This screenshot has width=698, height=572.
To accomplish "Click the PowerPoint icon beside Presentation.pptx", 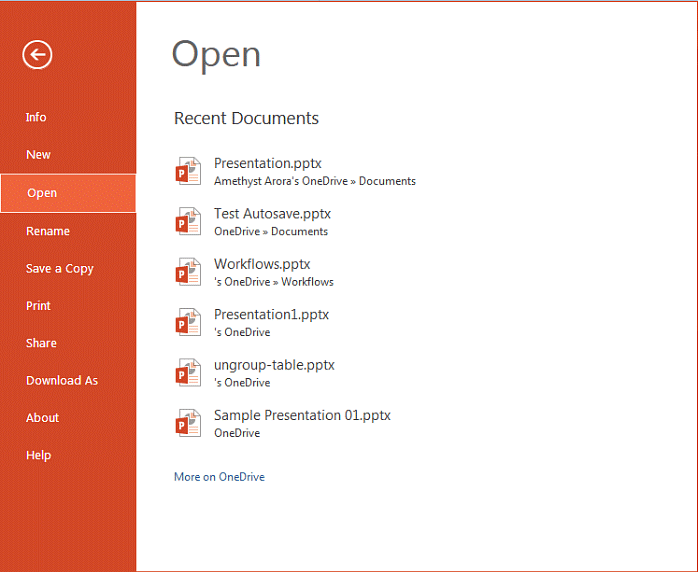I will tap(188, 171).
